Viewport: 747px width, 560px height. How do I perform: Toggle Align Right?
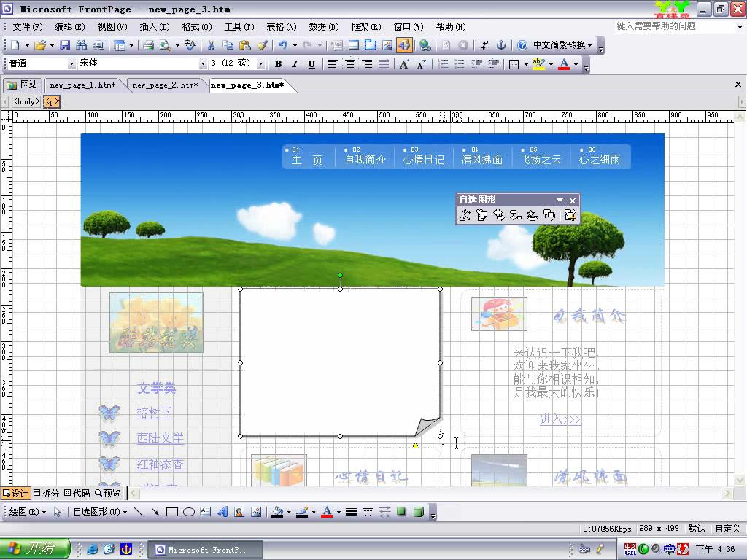366,64
